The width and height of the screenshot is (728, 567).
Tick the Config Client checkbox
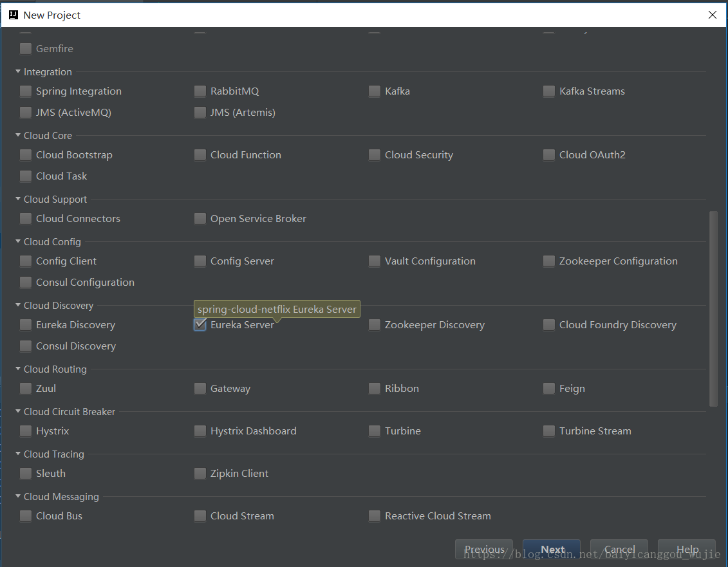(26, 261)
